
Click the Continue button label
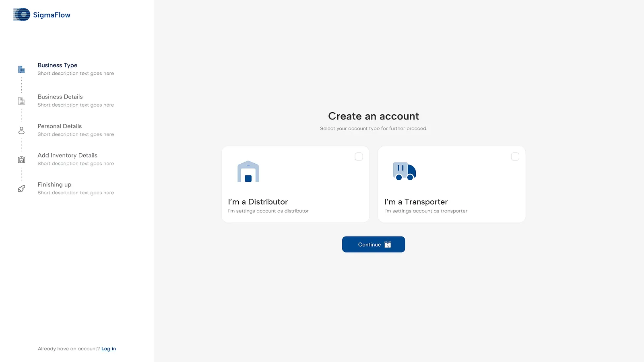(369, 245)
